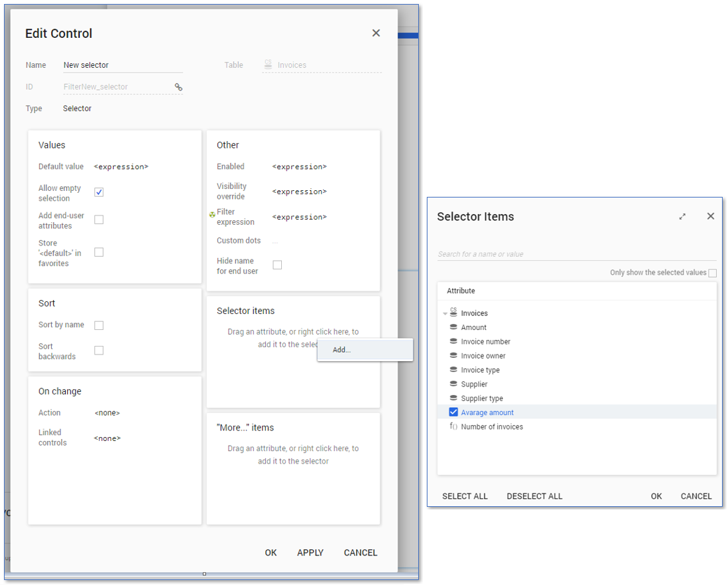
Task: Choose Add... from the context menu
Action: pyautogui.click(x=342, y=350)
